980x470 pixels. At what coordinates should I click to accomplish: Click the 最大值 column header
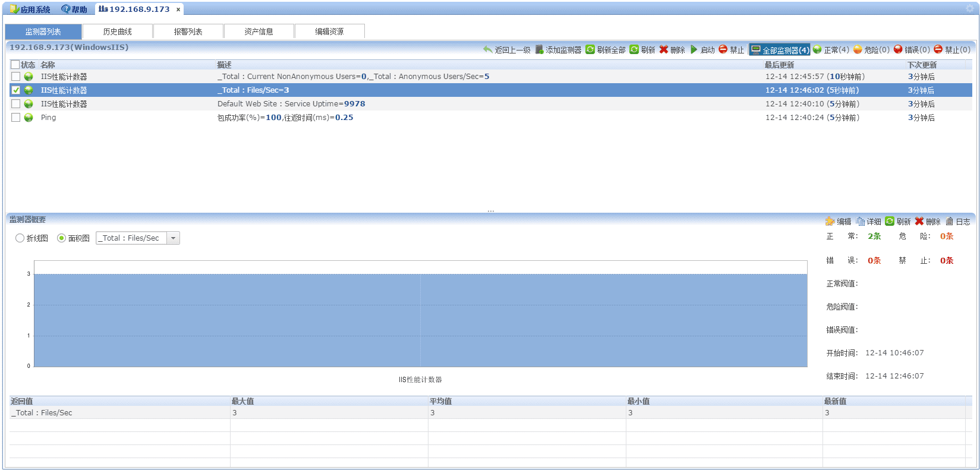(x=243, y=401)
